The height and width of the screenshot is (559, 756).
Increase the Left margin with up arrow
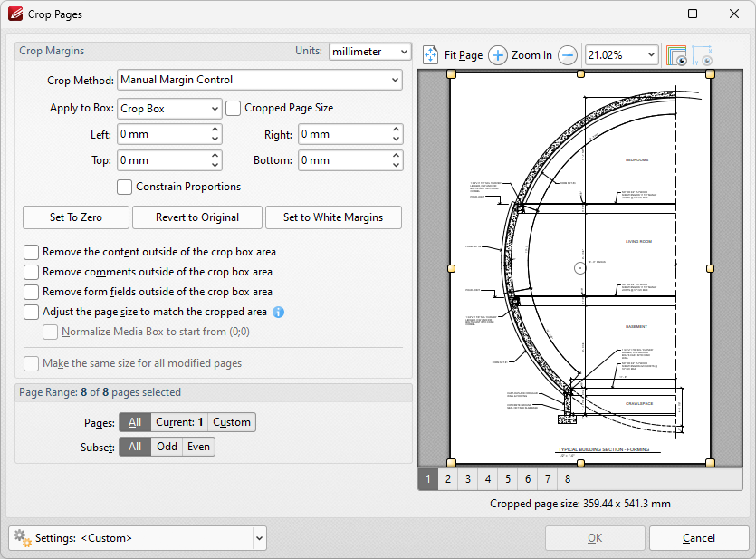215,130
